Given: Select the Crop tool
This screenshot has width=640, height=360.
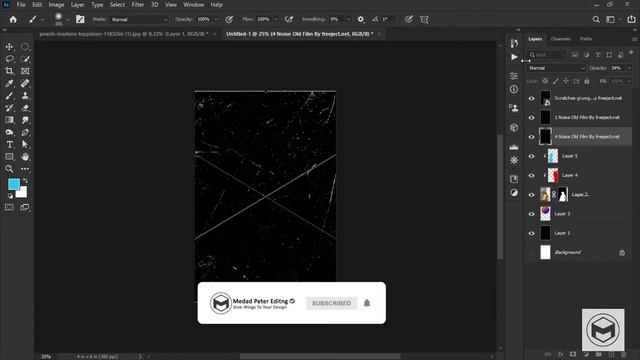Looking at the screenshot, I should [x=9, y=71].
